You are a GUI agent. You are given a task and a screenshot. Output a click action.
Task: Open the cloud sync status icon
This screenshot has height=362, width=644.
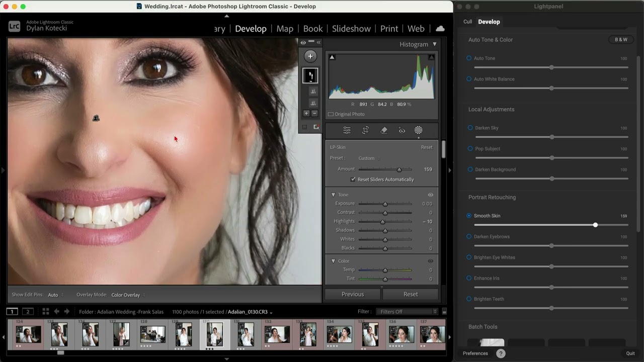(440, 29)
